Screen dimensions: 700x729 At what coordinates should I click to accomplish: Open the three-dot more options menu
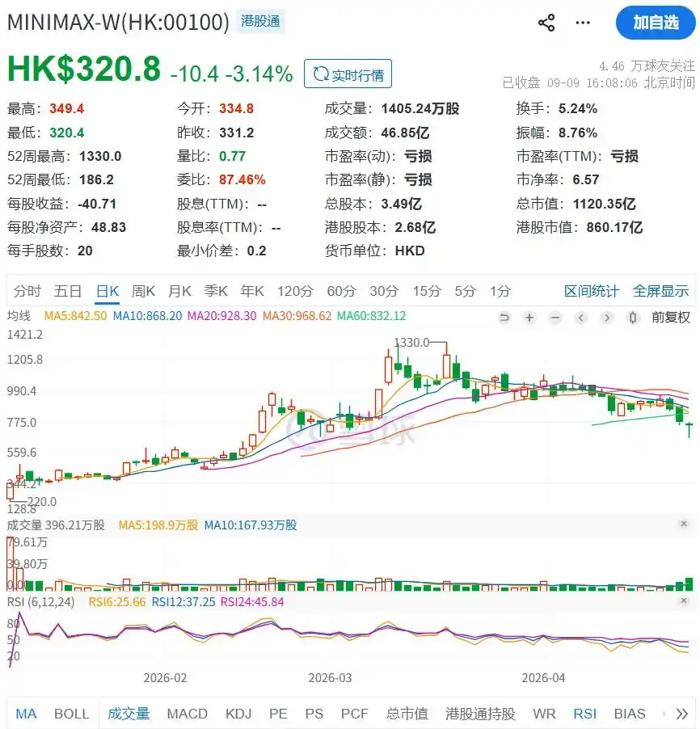click(582, 23)
